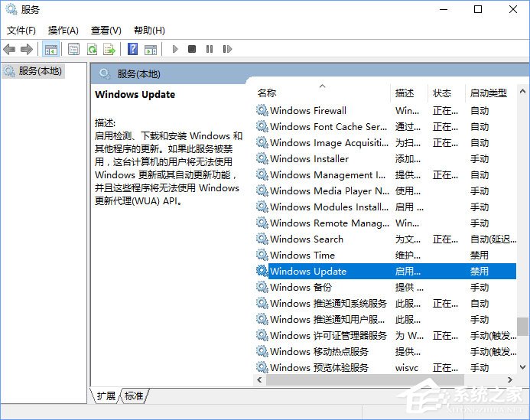
Task: Click the Refresh toolbar icon
Action: [x=92, y=50]
